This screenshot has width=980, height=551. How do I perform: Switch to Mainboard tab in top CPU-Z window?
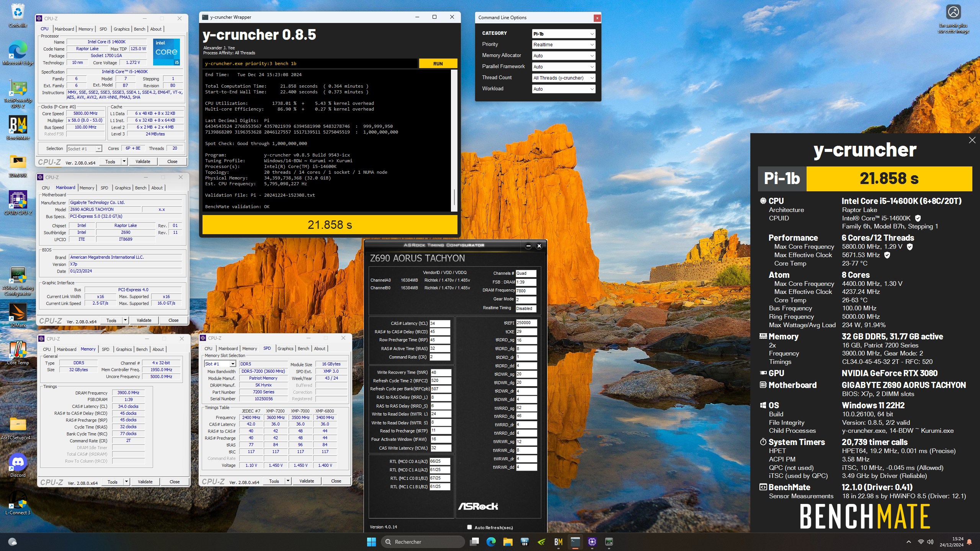click(x=64, y=29)
